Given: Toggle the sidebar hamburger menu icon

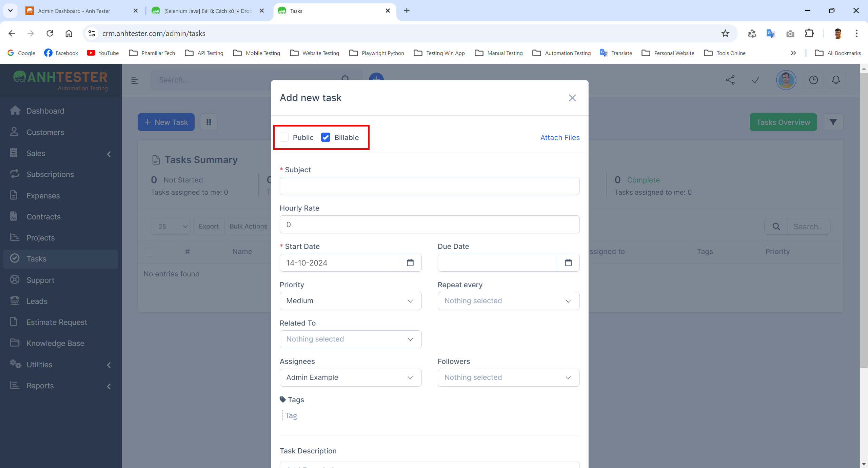Looking at the screenshot, I should (135, 80).
